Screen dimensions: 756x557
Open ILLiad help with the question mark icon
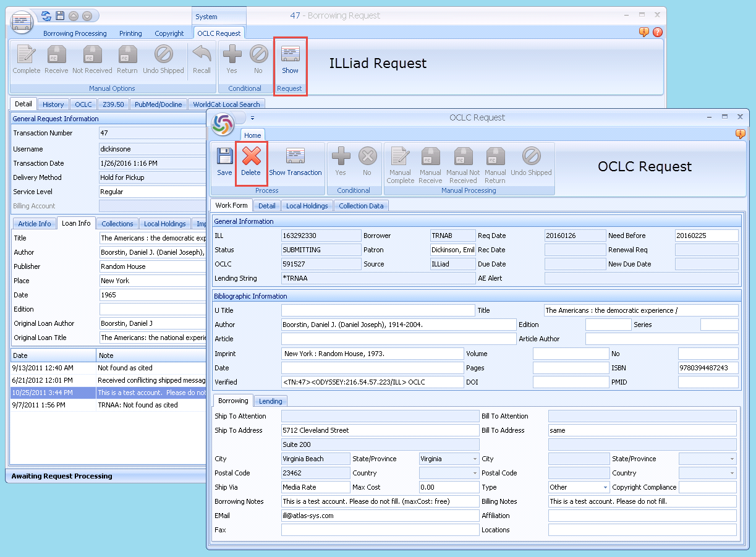pyautogui.click(x=658, y=32)
